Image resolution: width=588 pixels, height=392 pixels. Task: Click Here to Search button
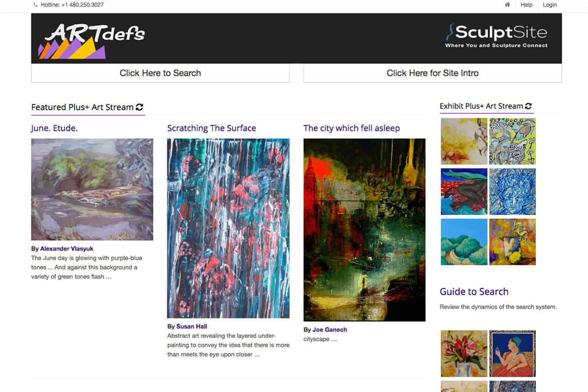click(x=160, y=73)
